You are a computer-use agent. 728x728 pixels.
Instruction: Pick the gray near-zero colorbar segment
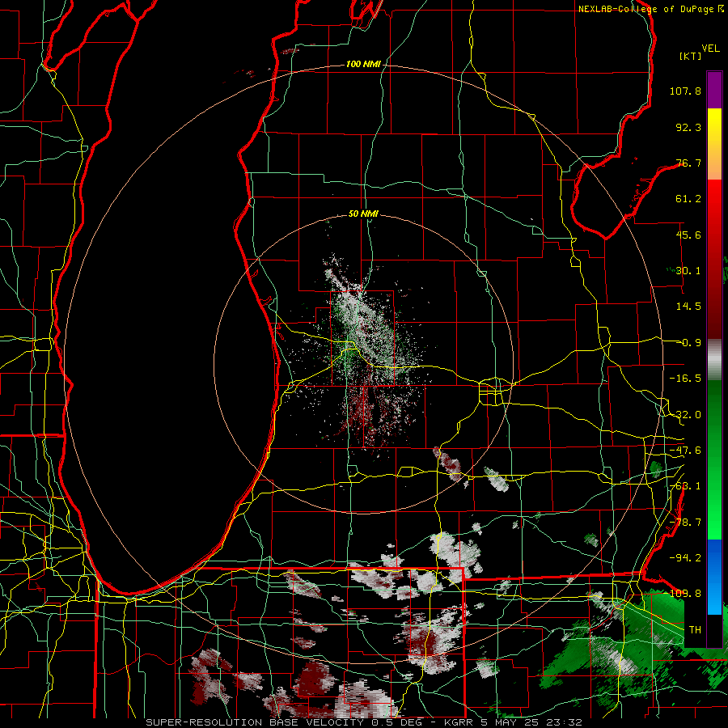point(714,360)
